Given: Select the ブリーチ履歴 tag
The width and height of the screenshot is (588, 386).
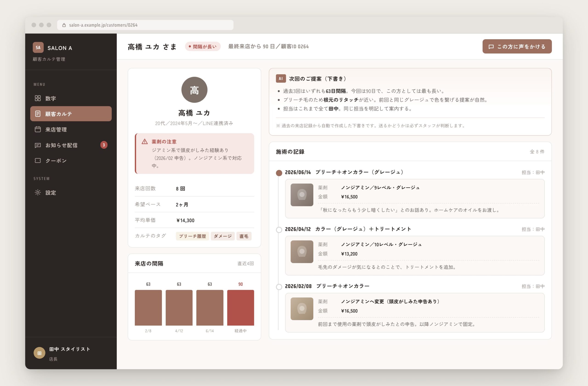Looking at the screenshot, I should click(x=192, y=236).
